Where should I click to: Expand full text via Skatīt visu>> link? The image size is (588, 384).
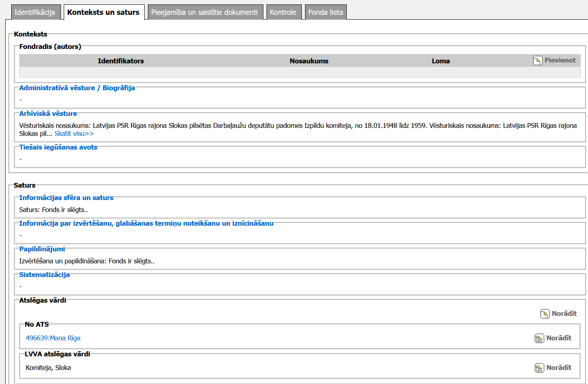(74, 134)
